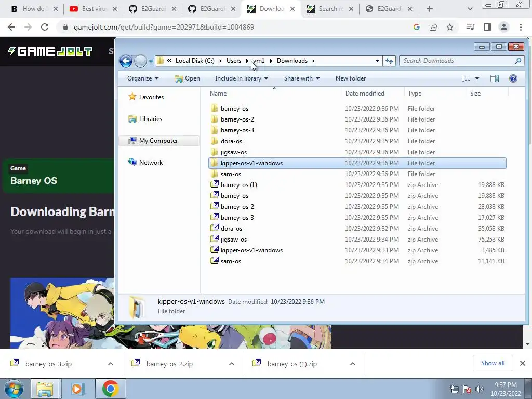Open a new Chrome tab
This screenshot has height=399, width=532.
(x=429, y=9)
